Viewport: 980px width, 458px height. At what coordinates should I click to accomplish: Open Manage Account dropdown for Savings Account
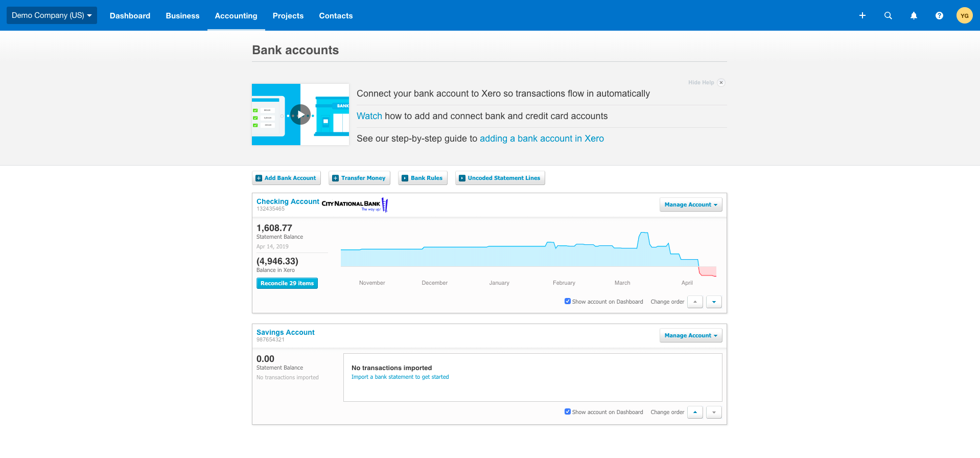691,335
